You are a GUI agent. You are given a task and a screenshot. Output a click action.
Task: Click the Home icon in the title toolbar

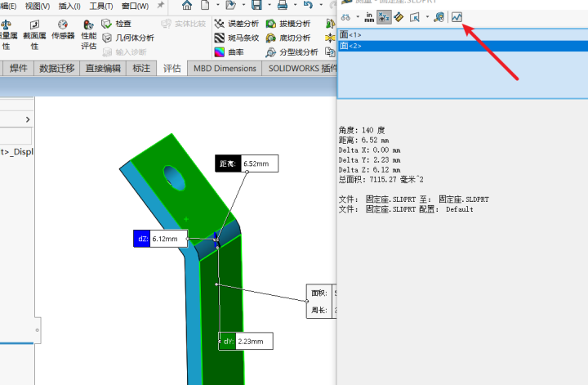click(187, 5)
